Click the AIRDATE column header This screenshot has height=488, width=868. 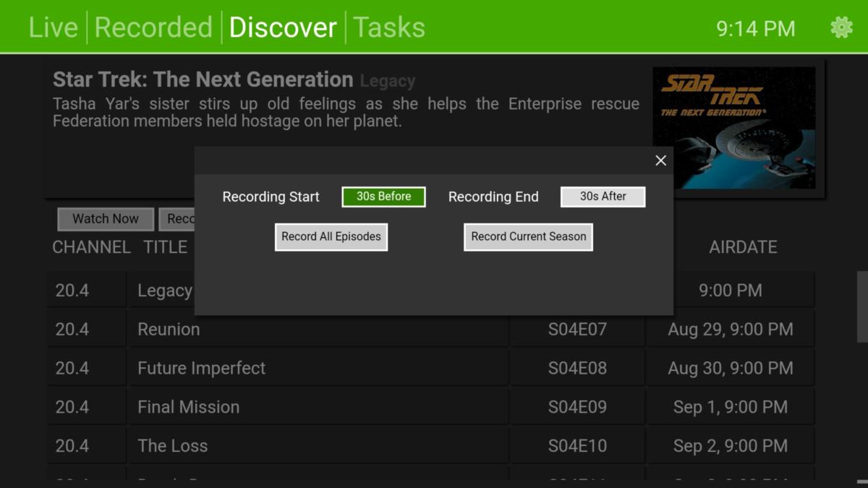pos(743,247)
